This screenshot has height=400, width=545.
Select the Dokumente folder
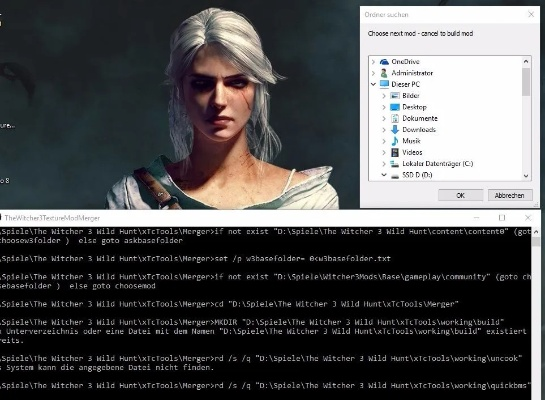point(420,119)
